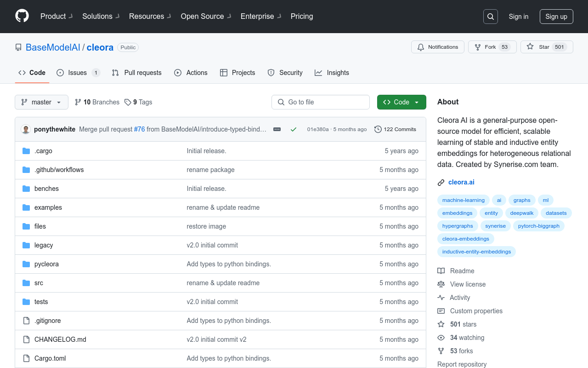Open the Product dropdown menu
Image resolution: width=588 pixels, height=368 pixels.
[x=57, y=16]
